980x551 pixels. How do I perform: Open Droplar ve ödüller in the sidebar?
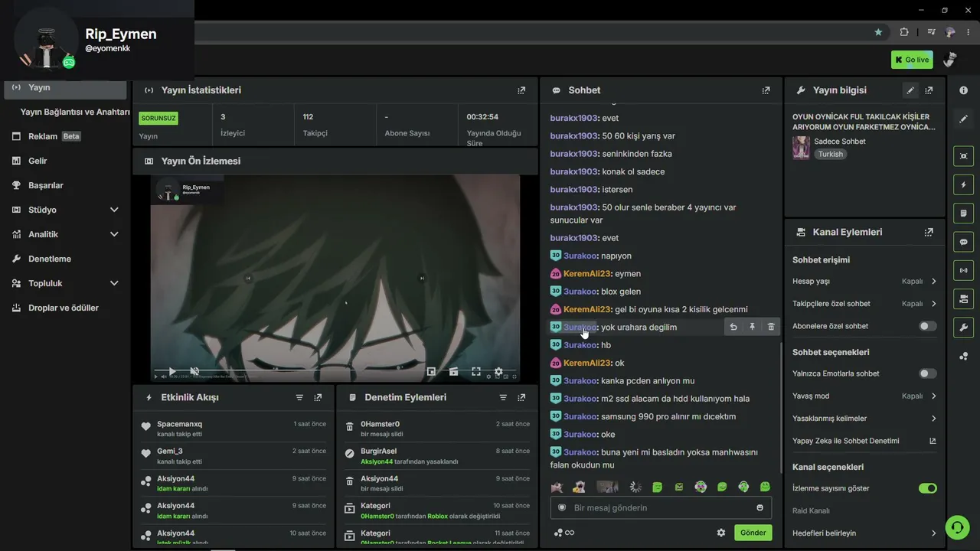pyautogui.click(x=66, y=308)
